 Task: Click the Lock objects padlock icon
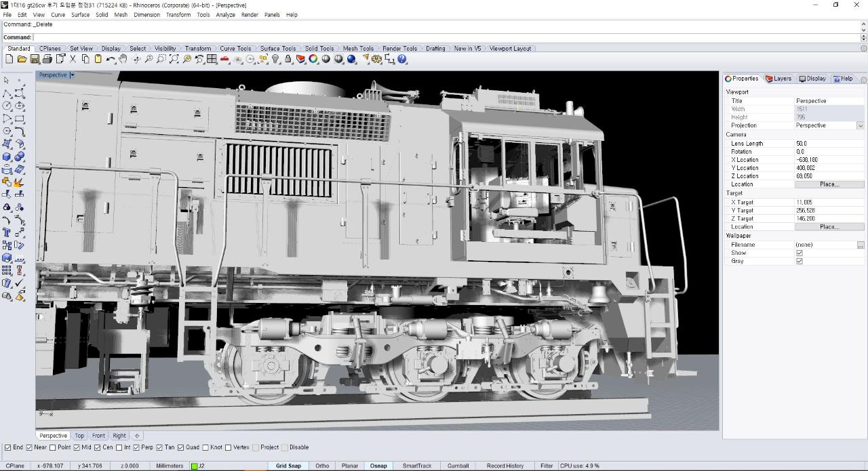click(288, 60)
